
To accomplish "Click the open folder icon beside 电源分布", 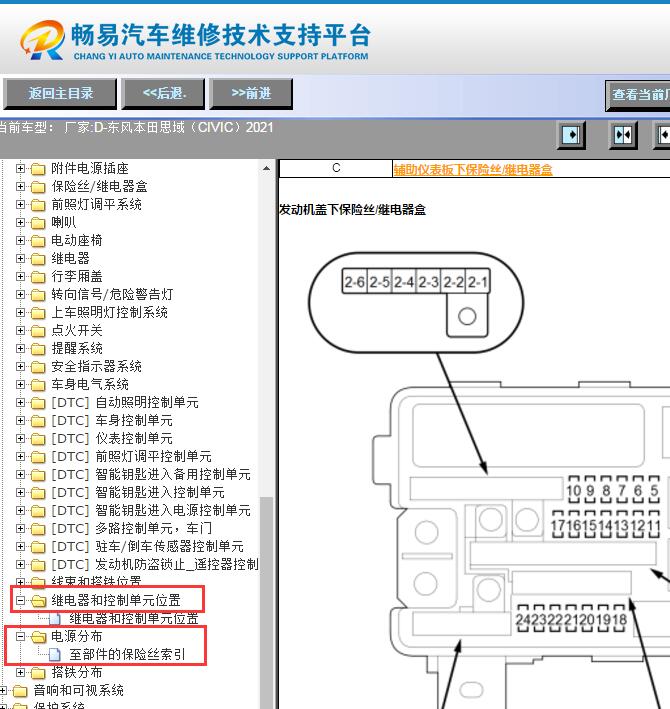I will 38,637.
